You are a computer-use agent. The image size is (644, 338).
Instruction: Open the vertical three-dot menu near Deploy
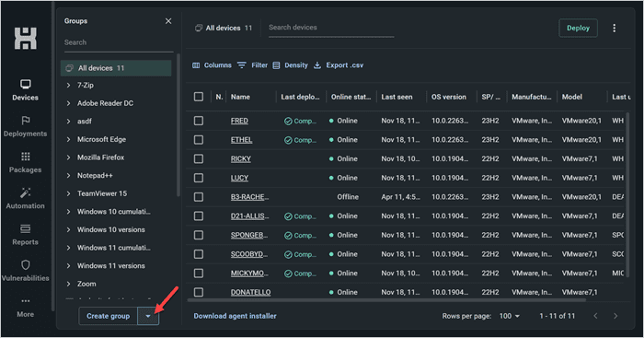tap(614, 28)
